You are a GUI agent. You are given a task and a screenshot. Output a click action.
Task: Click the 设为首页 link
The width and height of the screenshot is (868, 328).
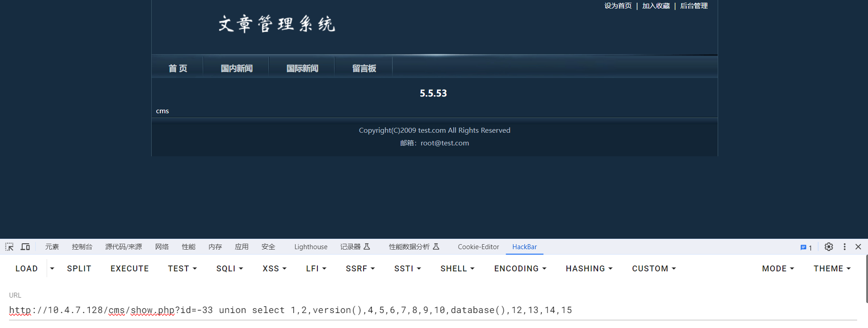tap(618, 6)
